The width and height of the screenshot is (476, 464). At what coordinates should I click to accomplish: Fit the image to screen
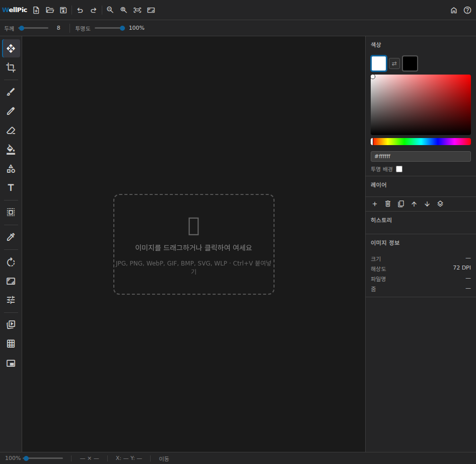pyautogui.click(x=137, y=10)
